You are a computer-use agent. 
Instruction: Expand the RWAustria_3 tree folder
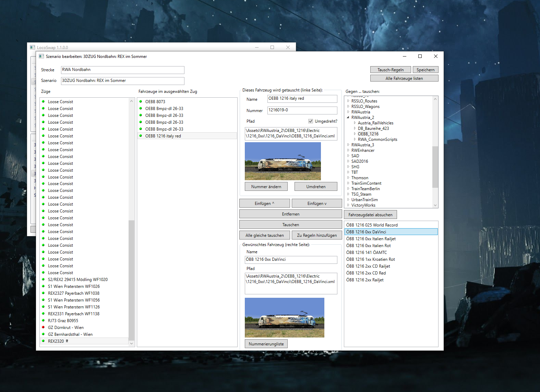click(348, 145)
